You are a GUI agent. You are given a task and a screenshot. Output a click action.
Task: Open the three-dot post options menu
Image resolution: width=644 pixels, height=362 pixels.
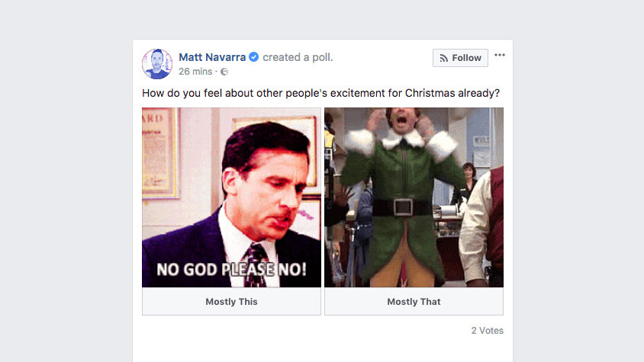pos(500,55)
